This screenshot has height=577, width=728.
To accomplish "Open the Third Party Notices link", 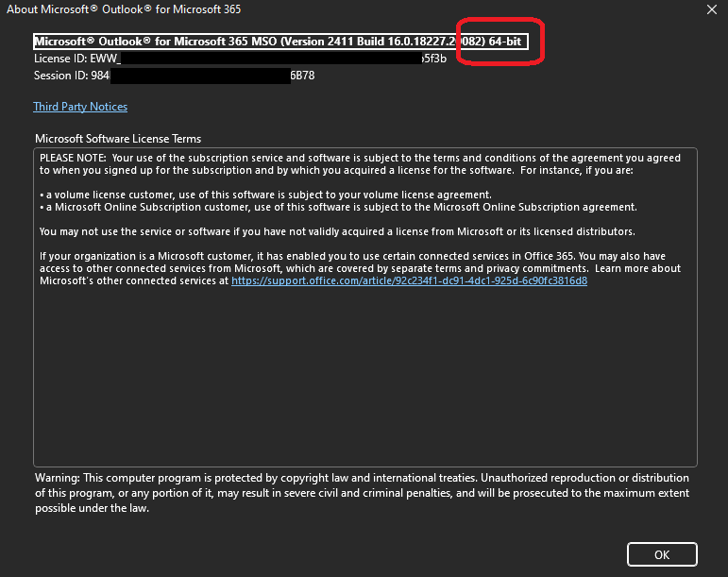I will pos(80,107).
